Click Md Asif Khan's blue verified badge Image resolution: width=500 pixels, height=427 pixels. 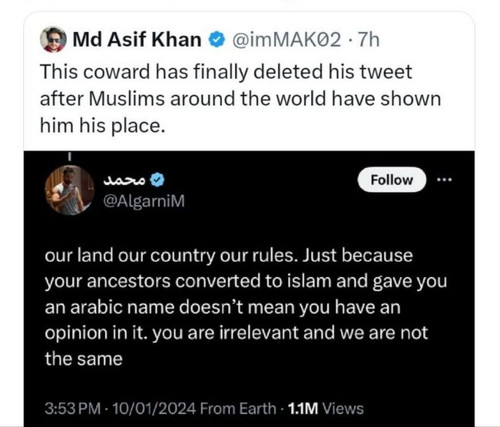click(x=216, y=40)
